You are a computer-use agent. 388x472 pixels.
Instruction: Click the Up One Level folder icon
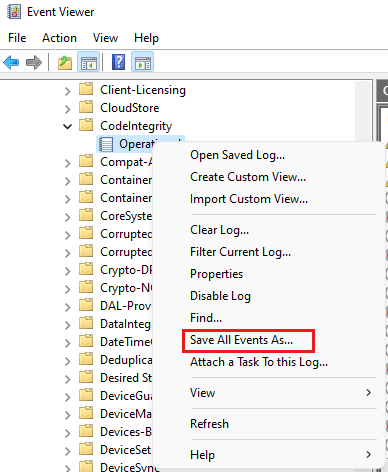[65, 62]
